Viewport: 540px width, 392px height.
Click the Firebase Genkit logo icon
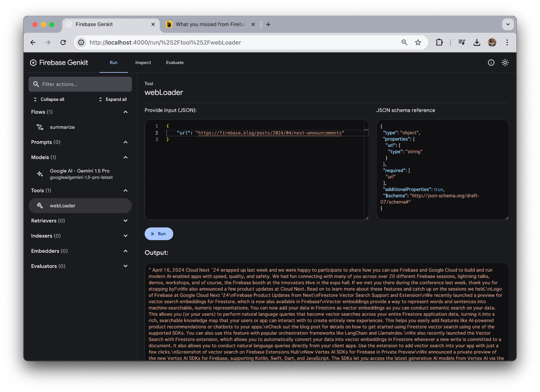coord(33,63)
